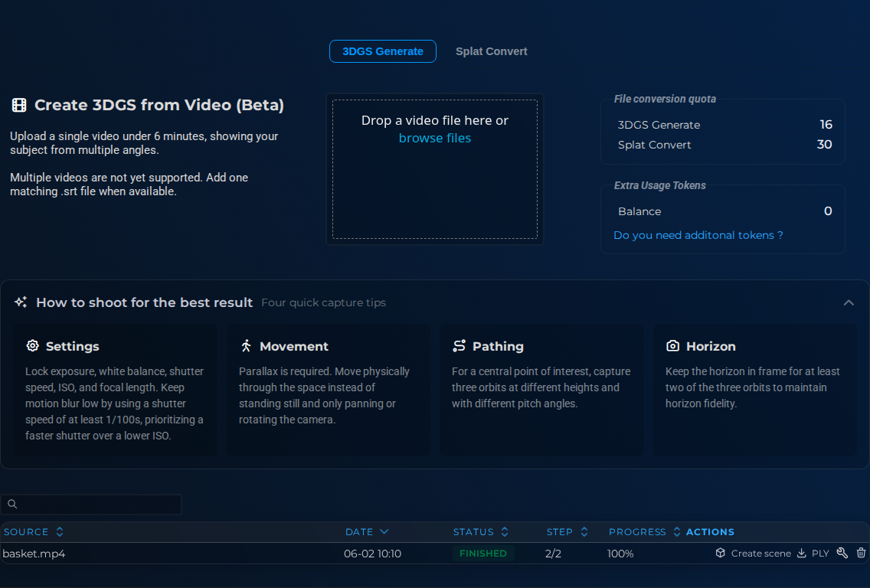Sort the table by Status column
The height and width of the screenshot is (588, 870).
[x=480, y=531]
